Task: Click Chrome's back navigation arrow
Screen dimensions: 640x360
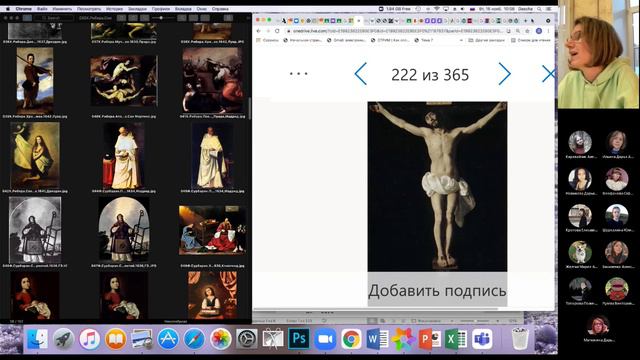Action: (258, 31)
